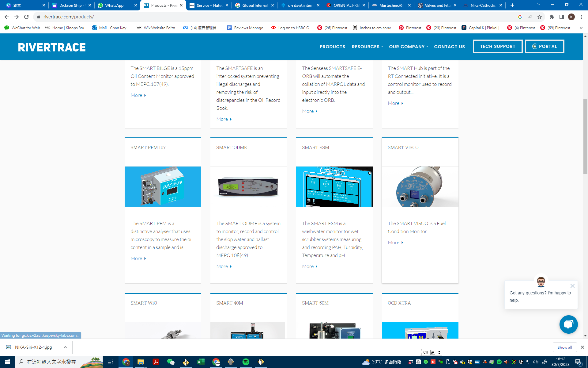Open download options for NIKA-Siri-X12-1.jpg
Screen dimensions: 588x368
[x=65, y=347]
